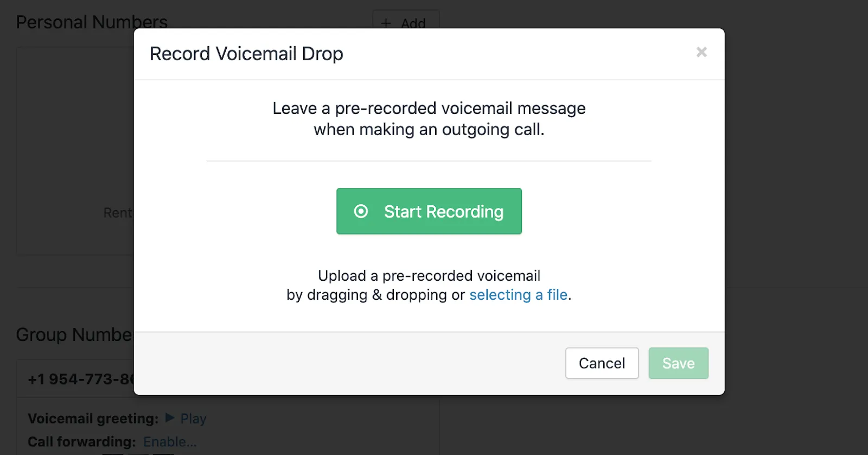Open file browser via 'selecting a file' link
This screenshot has width=868, height=455.
[x=518, y=295]
